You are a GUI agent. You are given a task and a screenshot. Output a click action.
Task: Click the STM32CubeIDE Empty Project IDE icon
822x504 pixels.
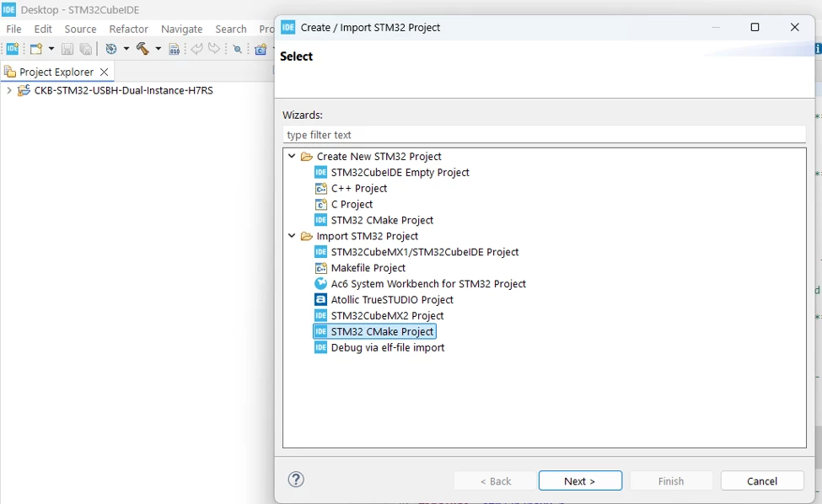320,173
